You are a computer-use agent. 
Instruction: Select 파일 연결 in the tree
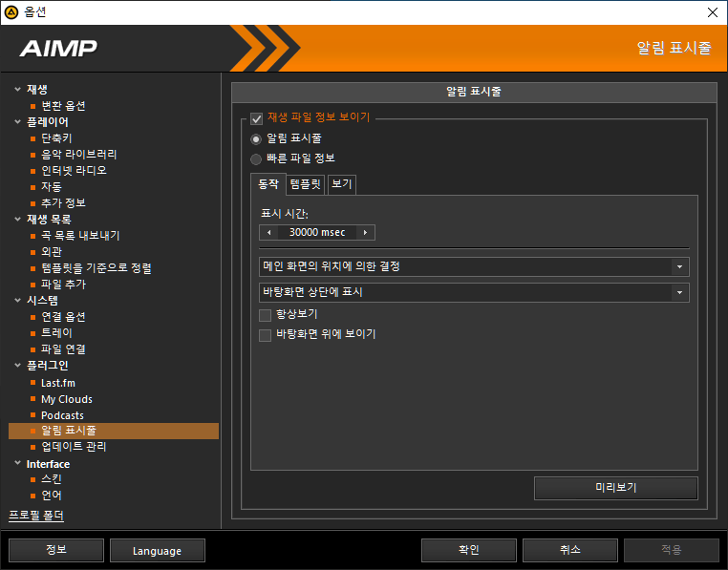click(63, 349)
